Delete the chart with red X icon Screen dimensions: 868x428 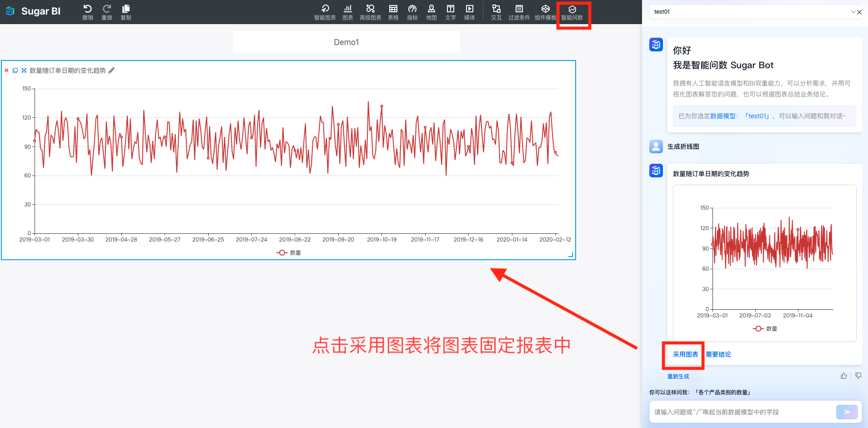pos(6,70)
